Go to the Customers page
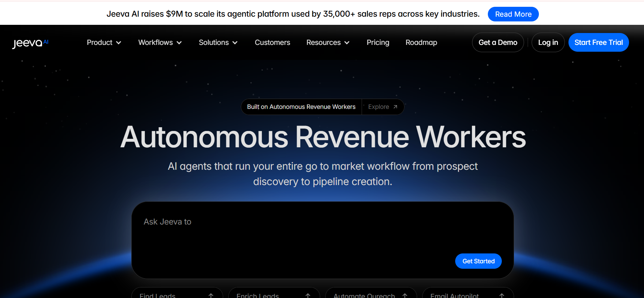Viewport: 644px width, 298px height. click(272, 43)
